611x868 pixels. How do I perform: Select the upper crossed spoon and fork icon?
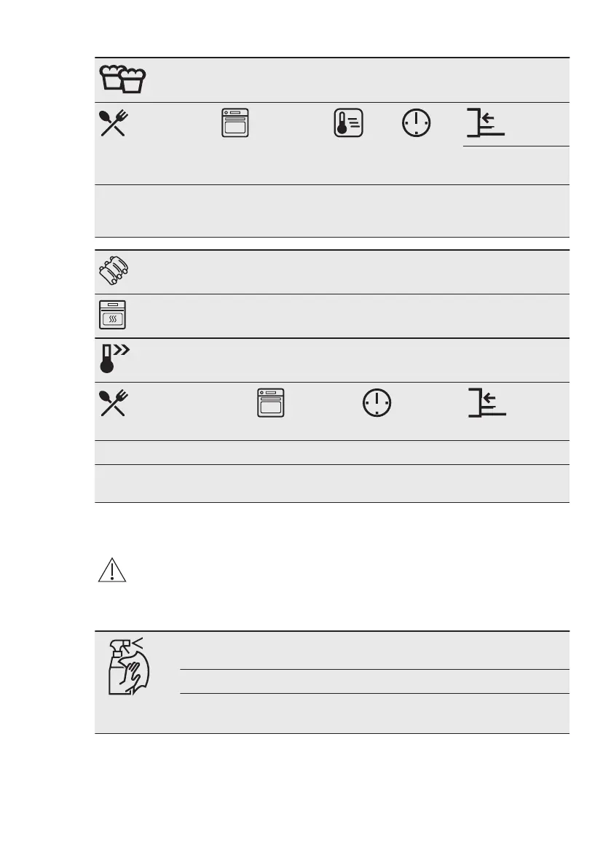pyautogui.click(x=114, y=123)
